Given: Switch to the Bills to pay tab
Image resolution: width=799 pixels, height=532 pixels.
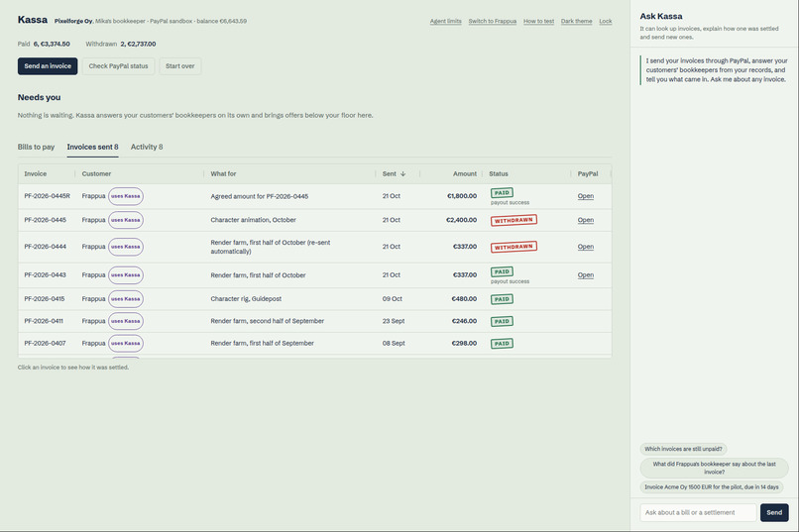Looking at the screenshot, I should click(36, 147).
